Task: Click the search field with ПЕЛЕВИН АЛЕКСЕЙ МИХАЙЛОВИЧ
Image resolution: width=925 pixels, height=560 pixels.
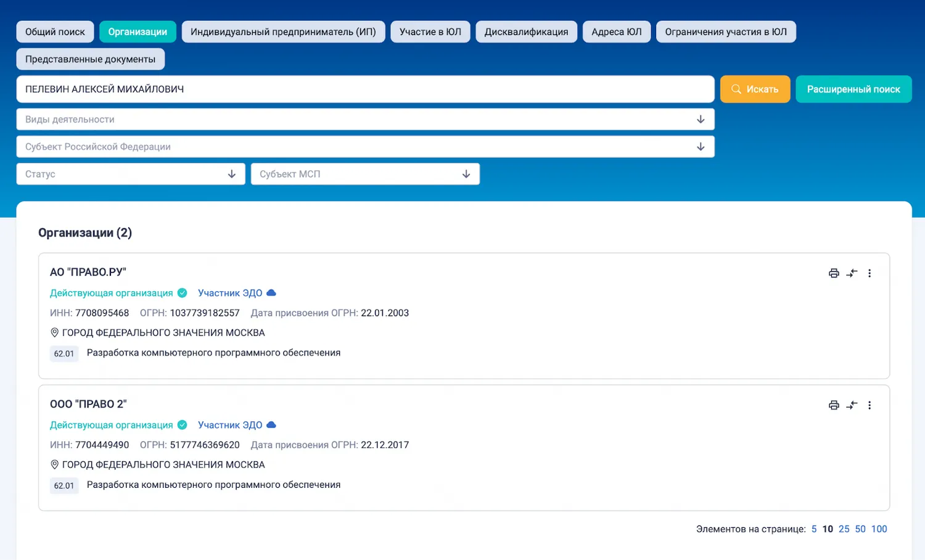Action: click(x=365, y=89)
